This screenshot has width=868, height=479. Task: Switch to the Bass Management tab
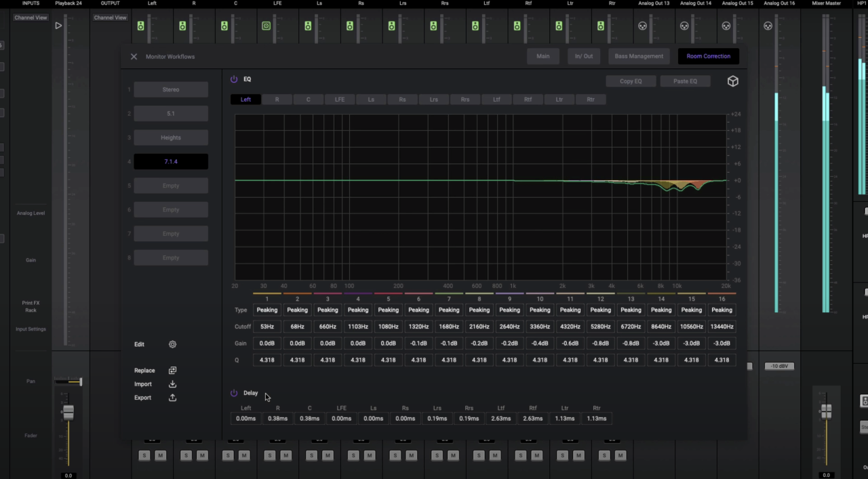639,56
